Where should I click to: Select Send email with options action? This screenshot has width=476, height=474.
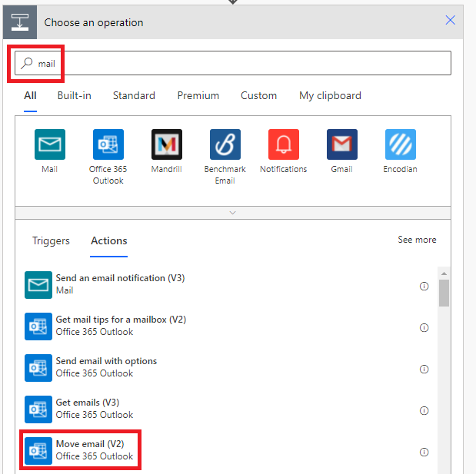pos(226,368)
